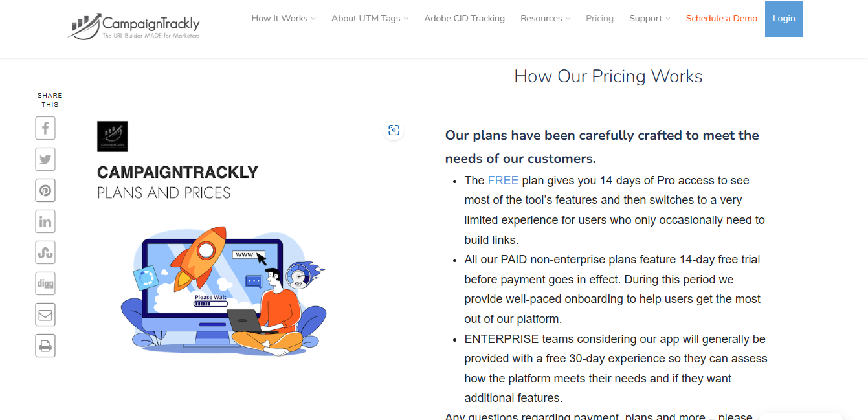Go to Adobe CID Tracking page
Viewport: 868px width, 420px height.
tap(464, 18)
